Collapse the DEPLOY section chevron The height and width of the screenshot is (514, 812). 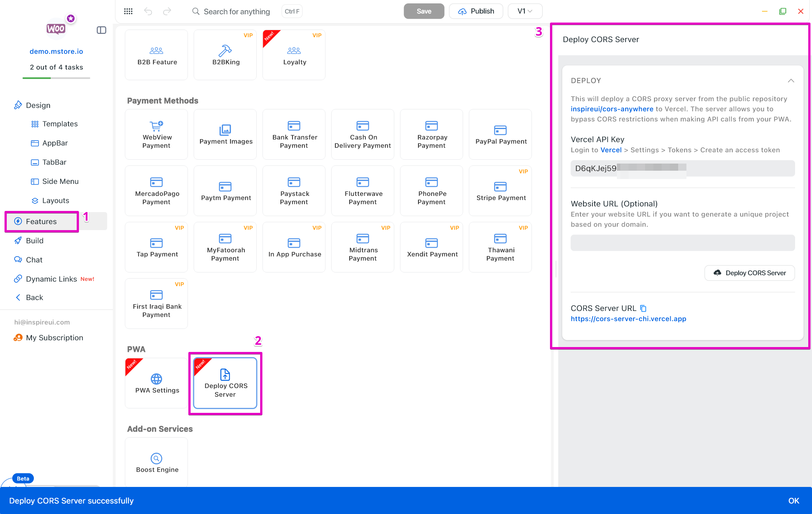pos(791,80)
